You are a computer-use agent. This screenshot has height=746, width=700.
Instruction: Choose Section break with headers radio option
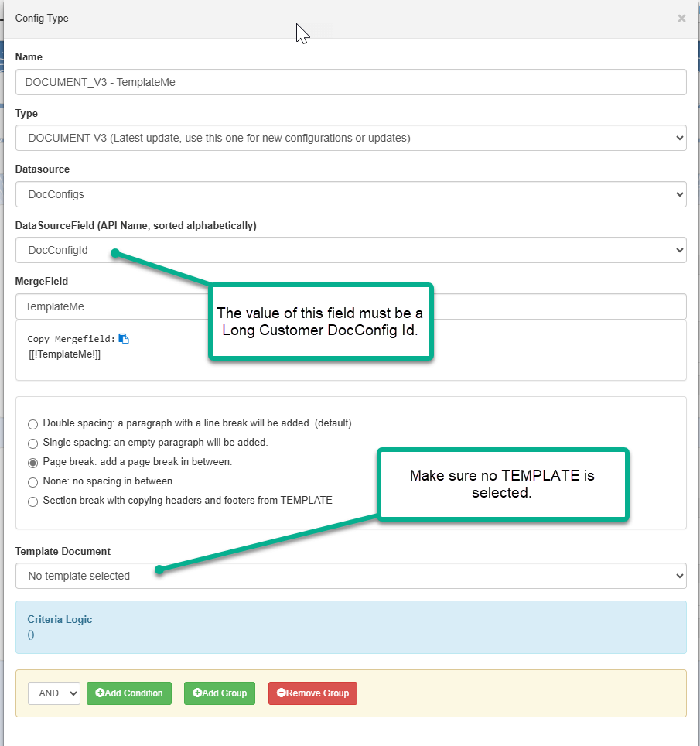32,501
